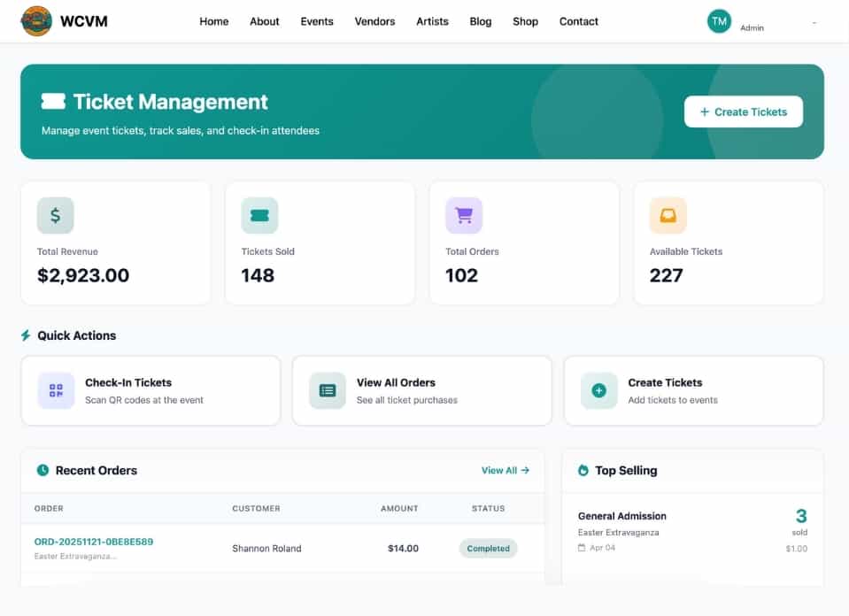Open the Events menu item
The image size is (849, 616).
(316, 21)
